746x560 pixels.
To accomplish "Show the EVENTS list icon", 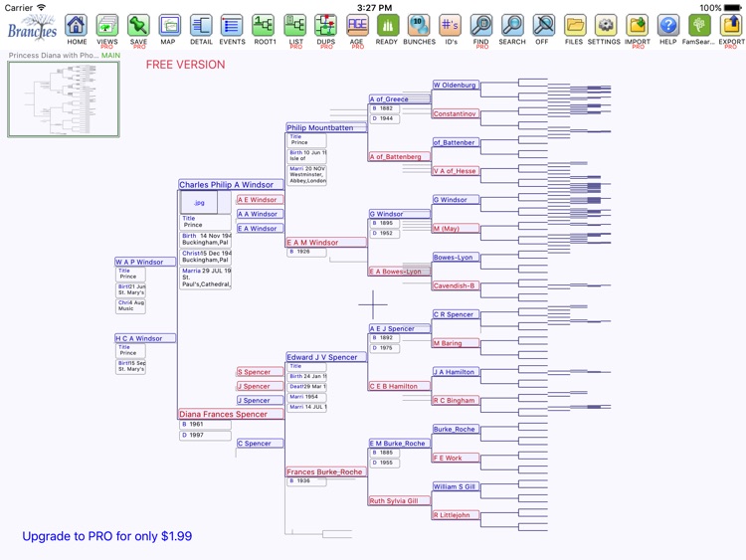I will point(232,26).
